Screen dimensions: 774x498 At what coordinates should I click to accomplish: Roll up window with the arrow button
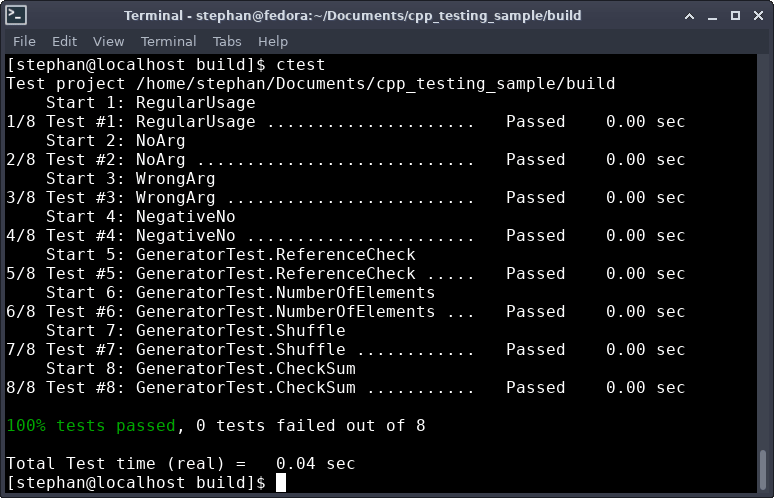tap(690, 16)
